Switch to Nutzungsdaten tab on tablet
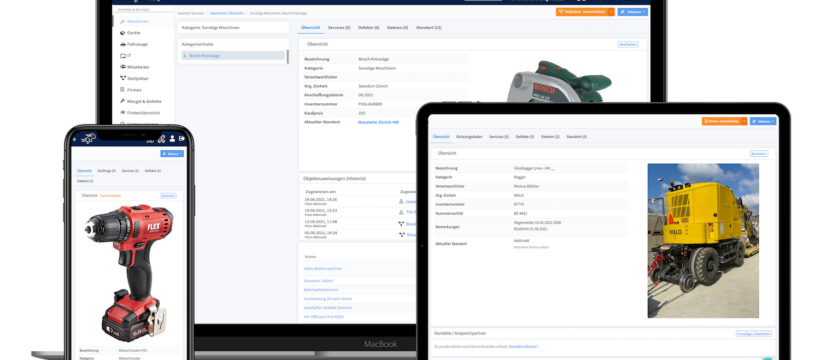This screenshot has width=820, height=360. click(469, 137)
